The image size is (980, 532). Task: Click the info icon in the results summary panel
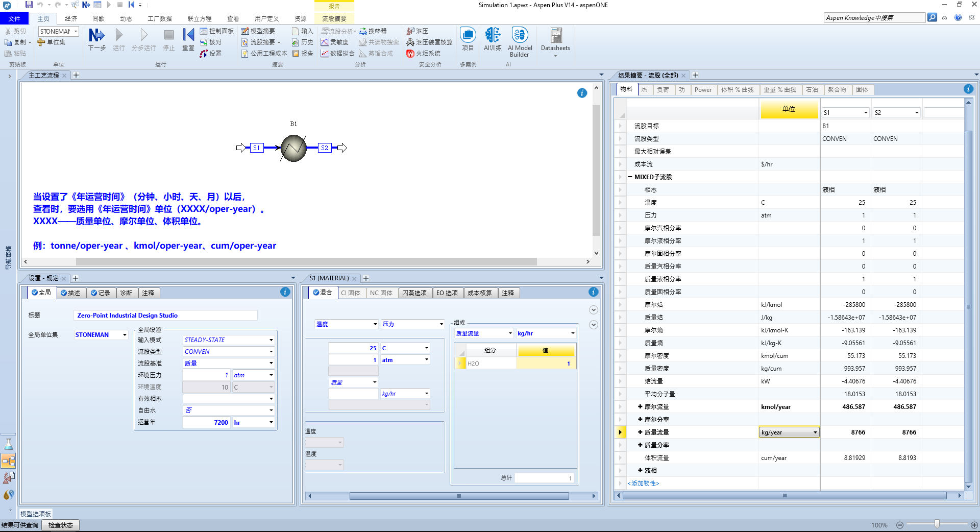[968, 89]
